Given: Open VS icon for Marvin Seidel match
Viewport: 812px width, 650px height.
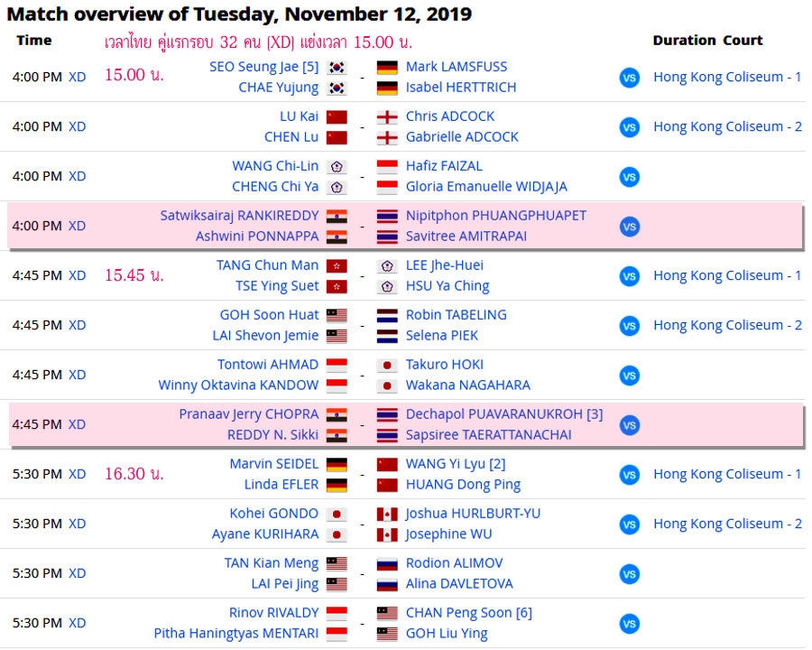Looking at the screenshot, I should 629,475.
